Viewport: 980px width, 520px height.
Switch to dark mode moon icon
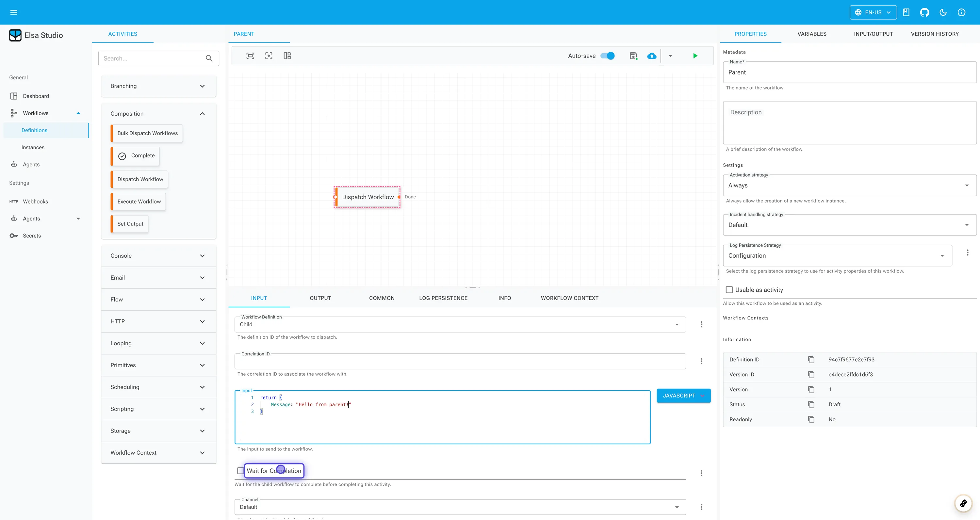tap(943, 12)
